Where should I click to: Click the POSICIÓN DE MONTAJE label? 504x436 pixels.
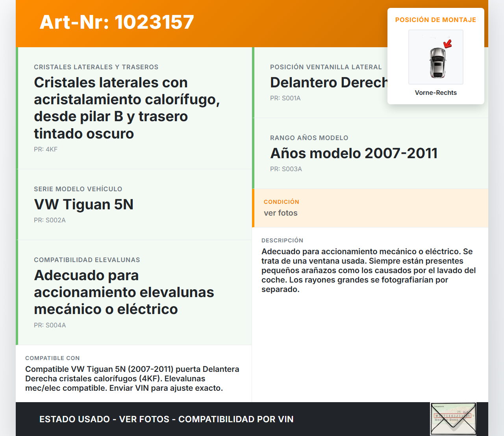click(436, 20)
